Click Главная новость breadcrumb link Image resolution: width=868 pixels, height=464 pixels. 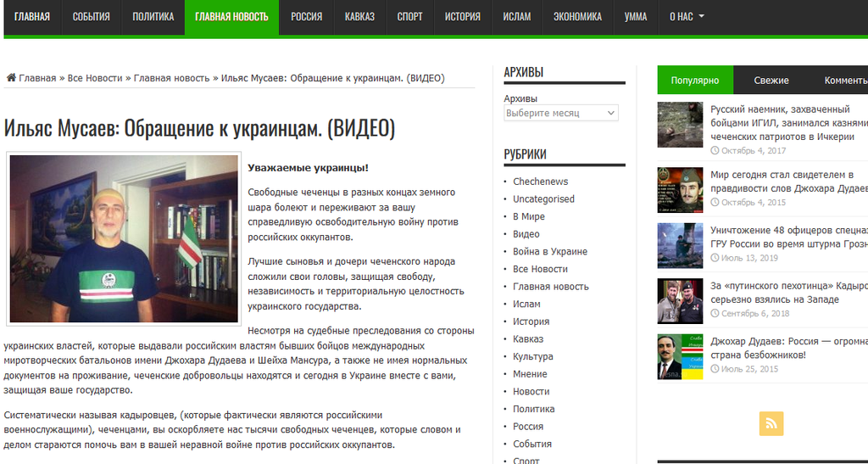click(x=171, y=78)
